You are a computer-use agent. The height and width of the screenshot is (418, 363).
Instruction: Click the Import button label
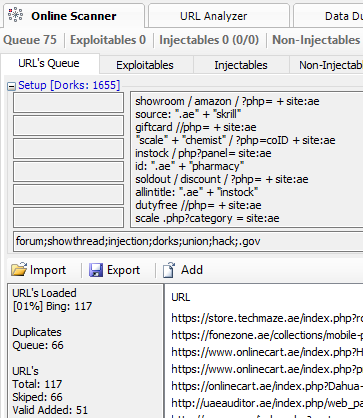coord(48,270)
